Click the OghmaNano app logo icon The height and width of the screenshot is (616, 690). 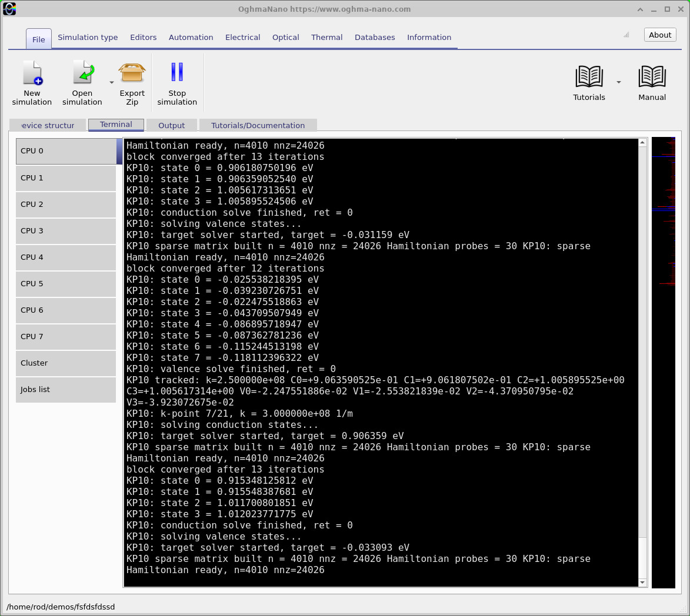(x=9, y=9)
